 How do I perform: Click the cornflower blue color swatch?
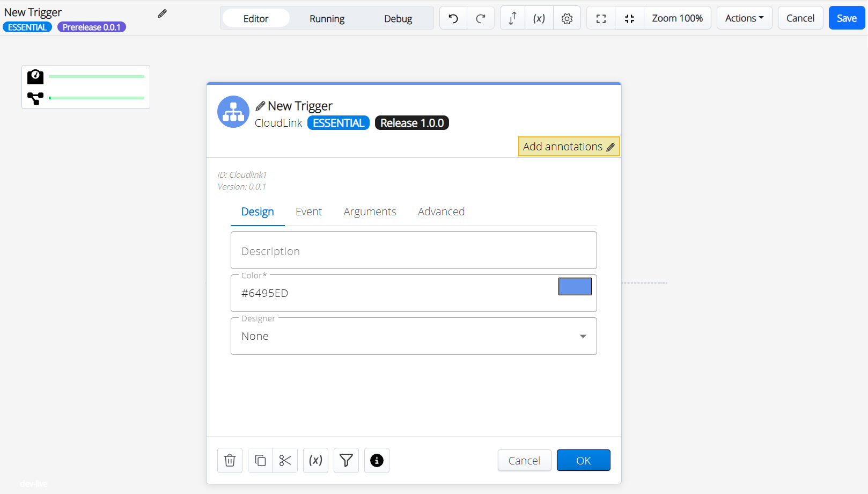point(575,286)
